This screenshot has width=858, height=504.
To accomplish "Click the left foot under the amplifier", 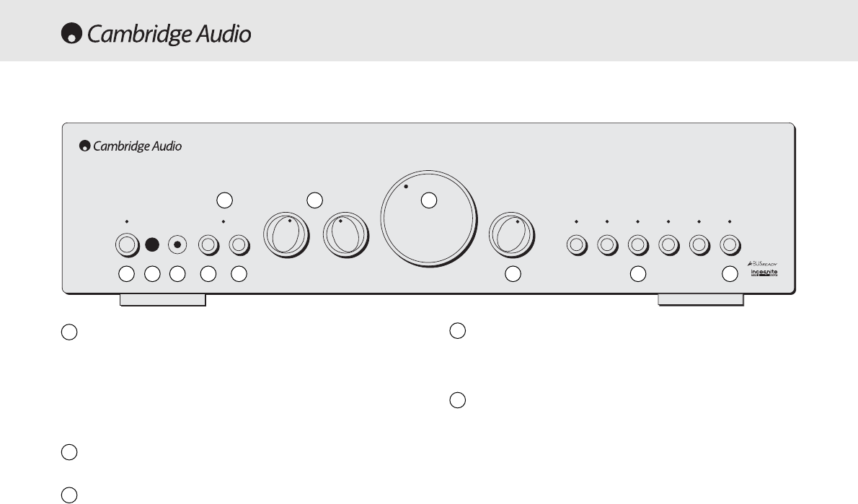I will click(x=162, y=300).
